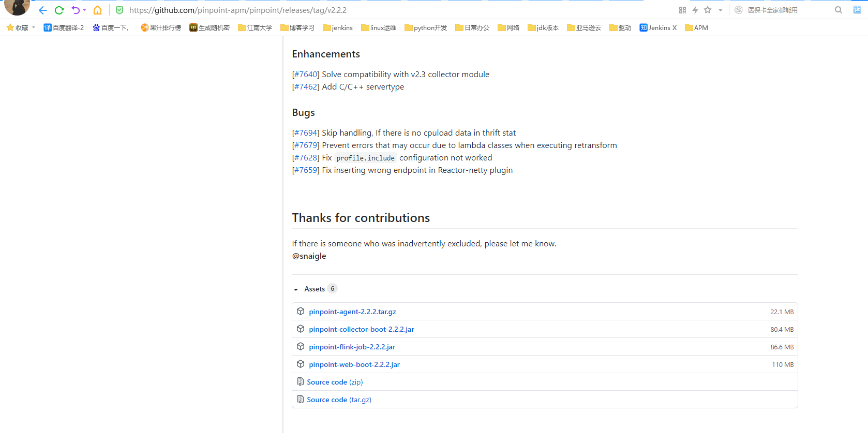Collapse the Assets section triangle
Image resolution: width=868 pixels, height=442 pixels.
[296, 289]
